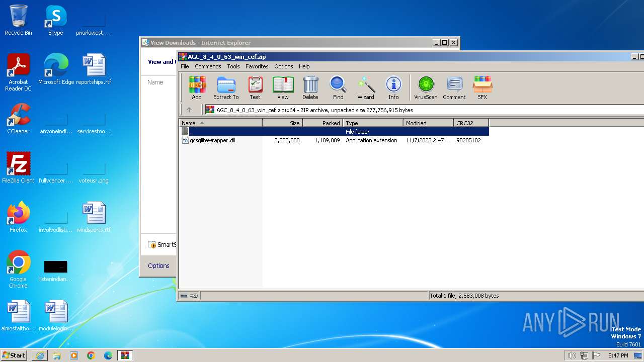Open reportships.rtf document icon
Viewport: 644px width, 362px height.
click(94, 69)
